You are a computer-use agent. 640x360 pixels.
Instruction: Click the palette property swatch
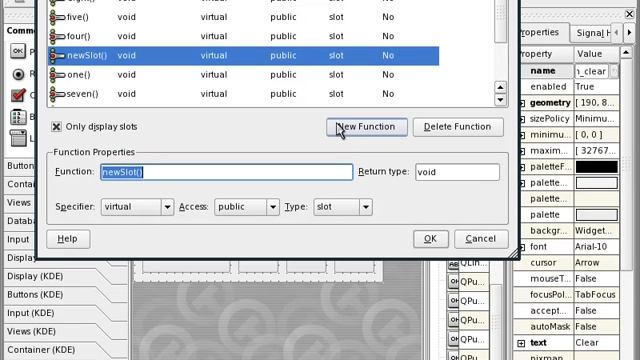(596, 215)
